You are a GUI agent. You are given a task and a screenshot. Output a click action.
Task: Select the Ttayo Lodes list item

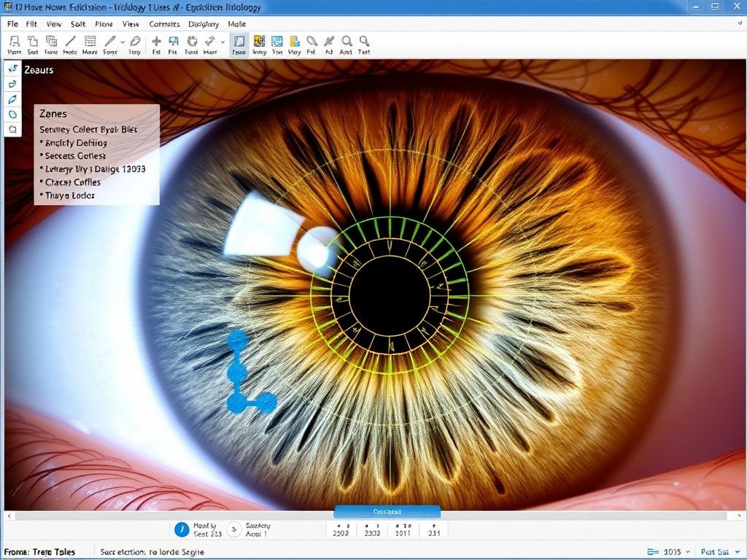click(67, 195)
